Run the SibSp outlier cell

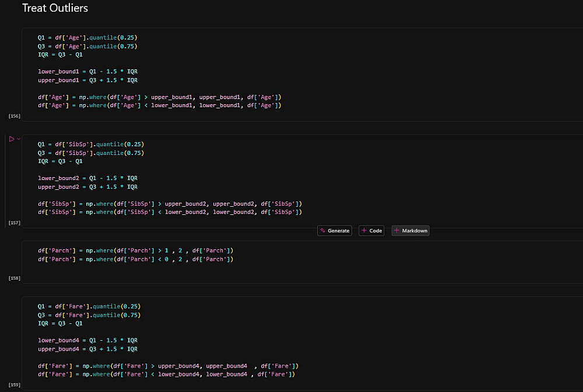(x=11, y=139)
